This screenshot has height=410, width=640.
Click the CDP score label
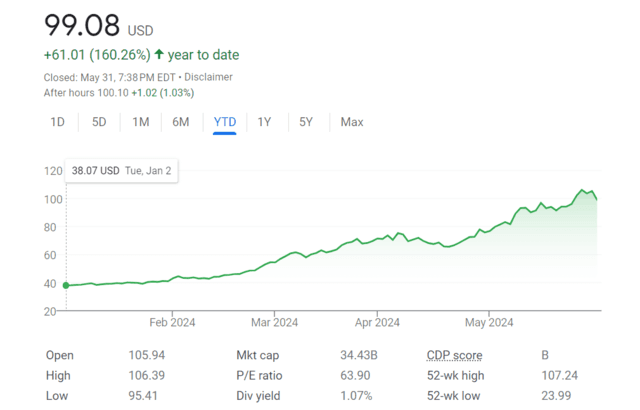click(x=454, y=356)
